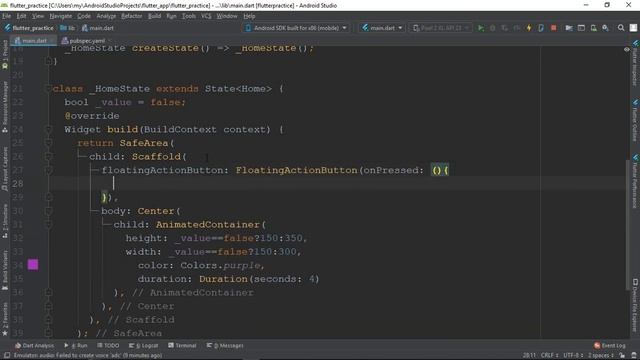Run with coverage toolbar icon
The image size is (640, 360).
pos(505,28)
